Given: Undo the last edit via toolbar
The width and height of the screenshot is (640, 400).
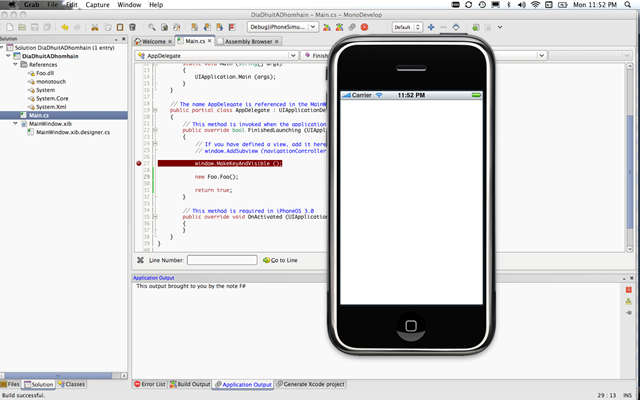Looking at the screenshot, I should pyautogui.click(x=64, y=27).
